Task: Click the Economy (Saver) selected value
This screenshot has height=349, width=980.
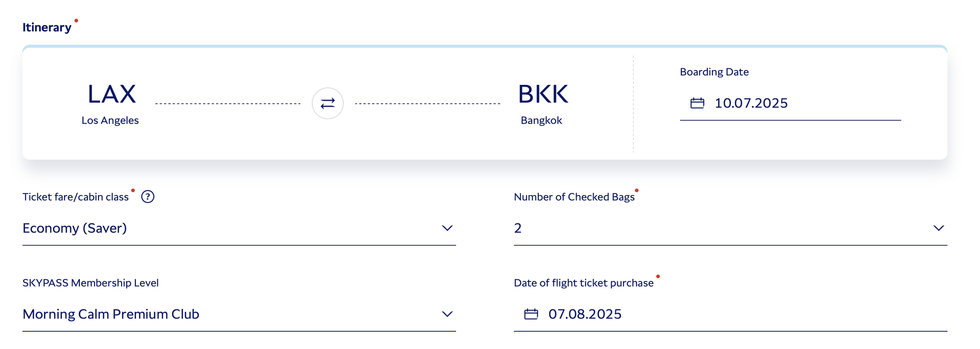Action: point(75,228)
